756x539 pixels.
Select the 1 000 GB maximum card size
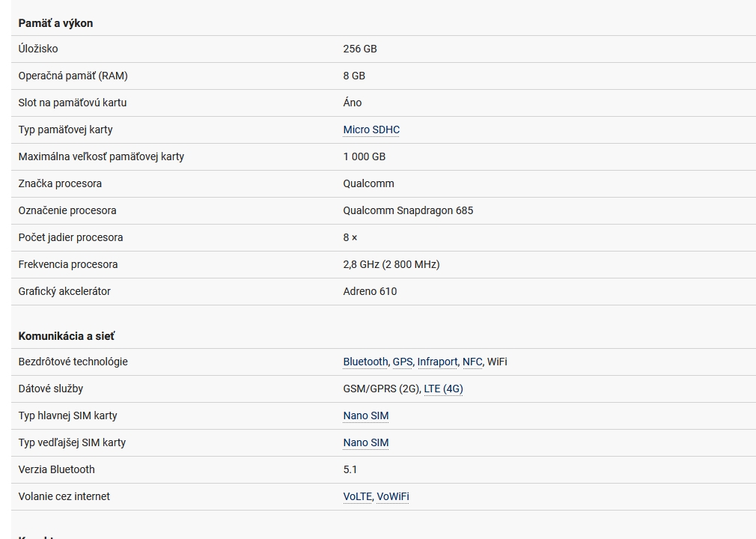point(365,156)
